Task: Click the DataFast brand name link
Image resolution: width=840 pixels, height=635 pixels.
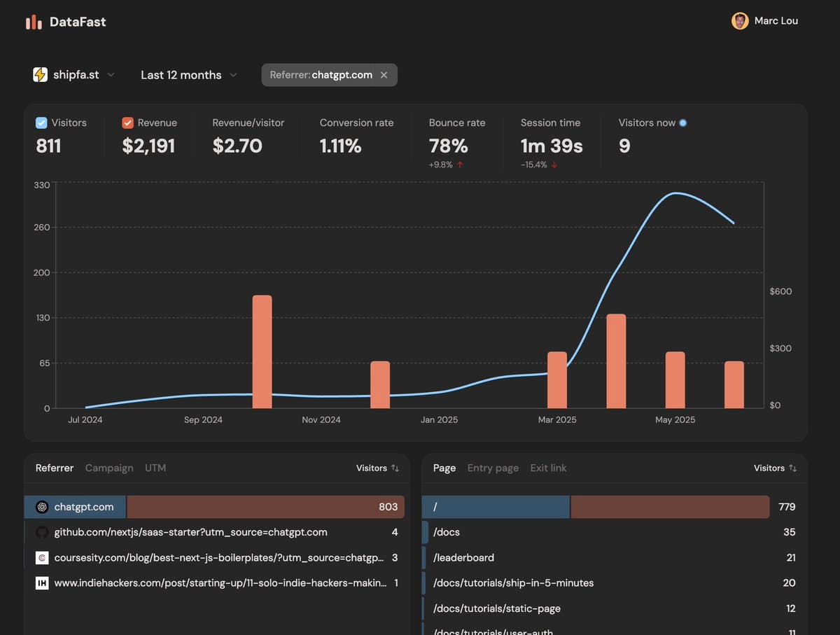Action: click(78, 22)
